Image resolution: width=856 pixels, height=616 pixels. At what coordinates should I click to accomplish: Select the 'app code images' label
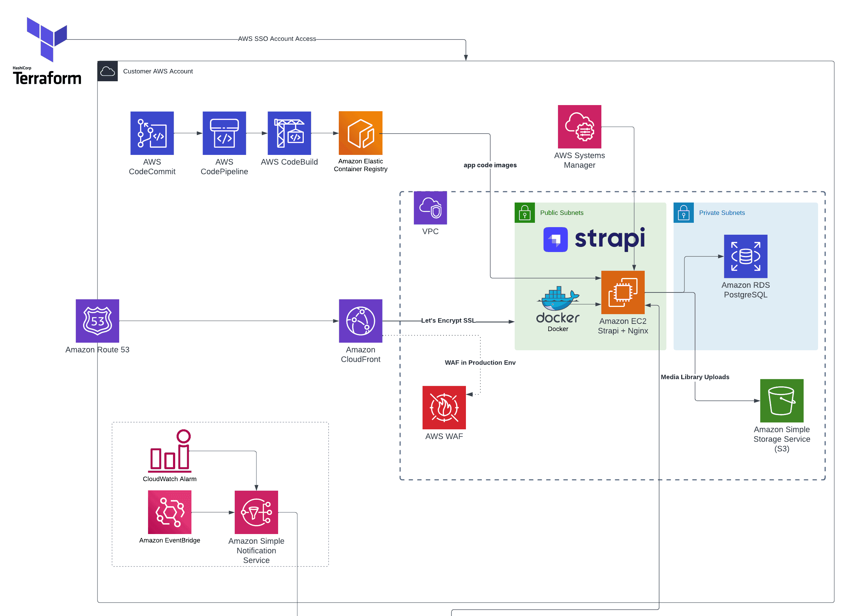pos(490,165)
